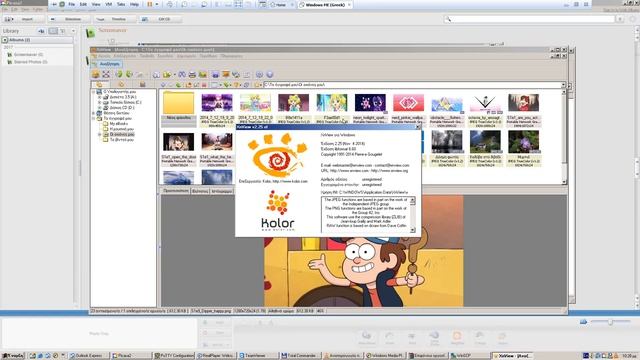
Task: Expand Δίσκος CD (D:) tree node
Action: pos(99,108)
